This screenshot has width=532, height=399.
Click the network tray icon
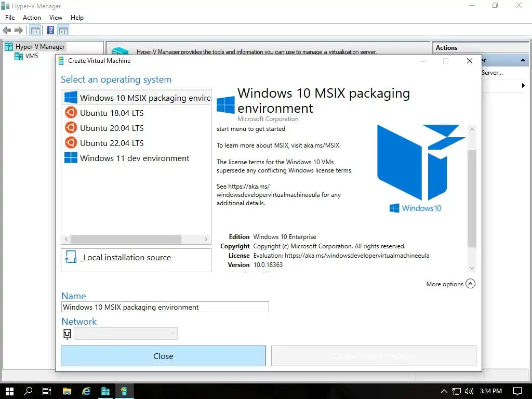point(457,391)
